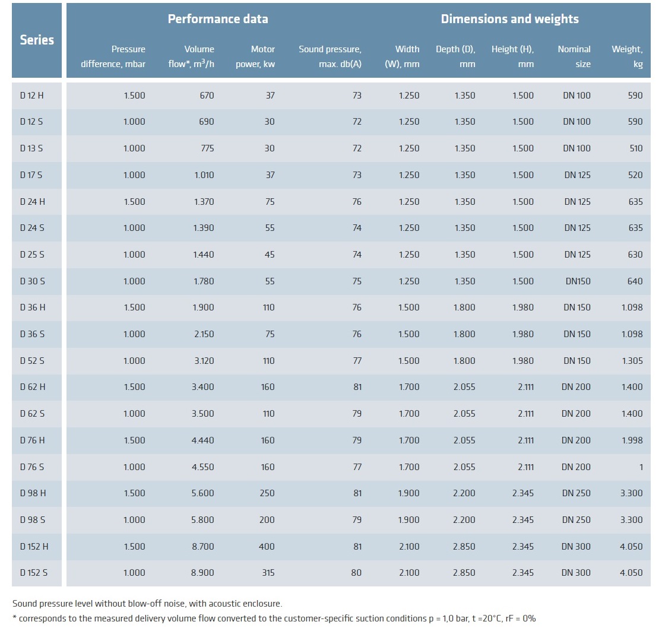Screen dimensions: 662x644
Task: Click the Dimensions and weights header
Action: coord(509,19)
